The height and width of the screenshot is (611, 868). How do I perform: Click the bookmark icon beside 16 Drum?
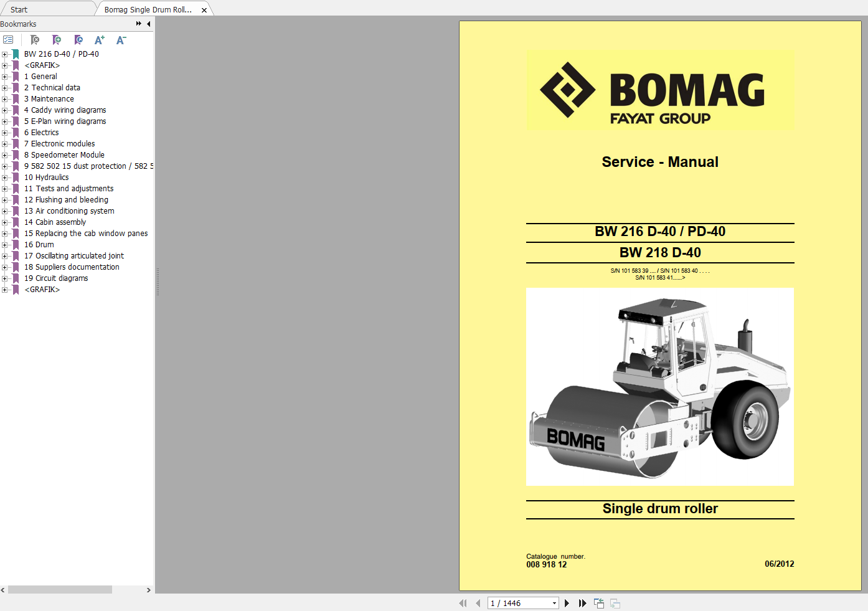pyautogui.click(x=16, y=245)
